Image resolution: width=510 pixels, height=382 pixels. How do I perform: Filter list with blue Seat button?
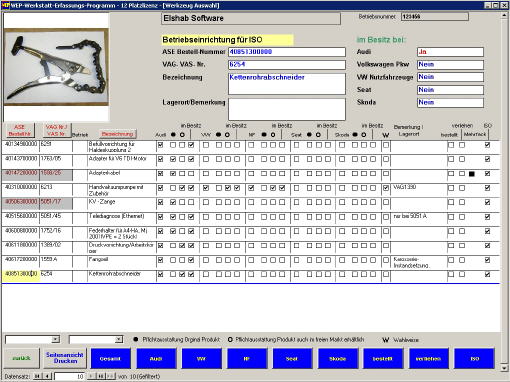[292, 359]
